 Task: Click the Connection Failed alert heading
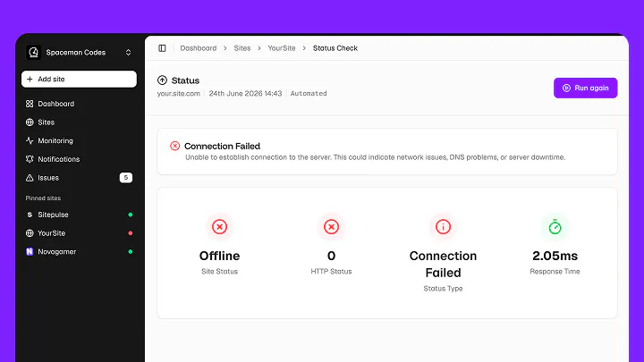pyautogui.click(x=222, y=146)
